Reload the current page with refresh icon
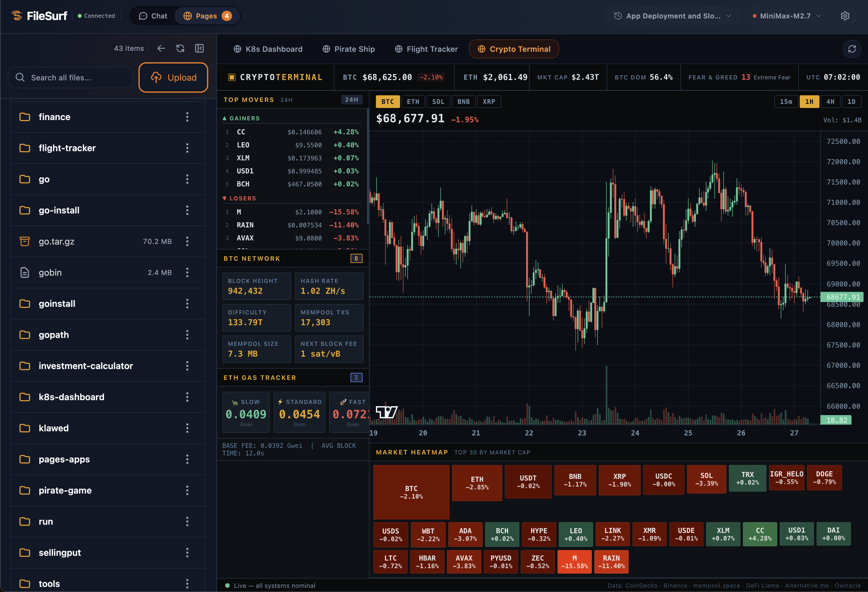 (x=852, y=49)
